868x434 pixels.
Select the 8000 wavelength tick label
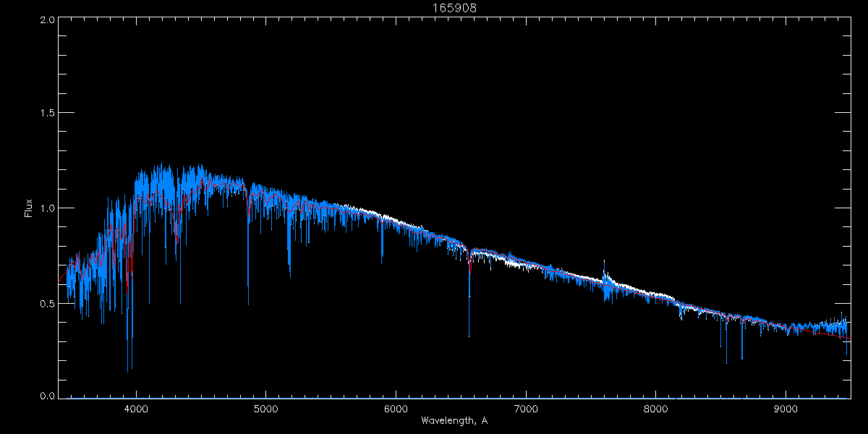coord(655,408)
